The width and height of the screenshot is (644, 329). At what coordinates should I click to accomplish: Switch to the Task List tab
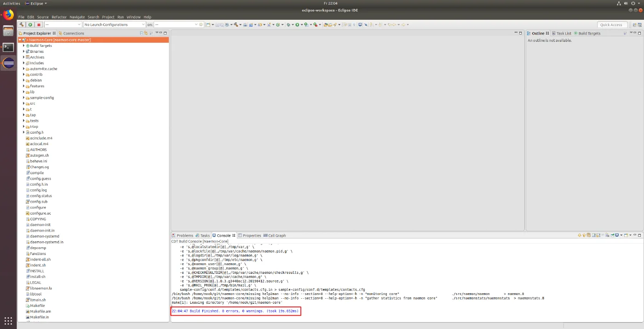tap(562, 33)
